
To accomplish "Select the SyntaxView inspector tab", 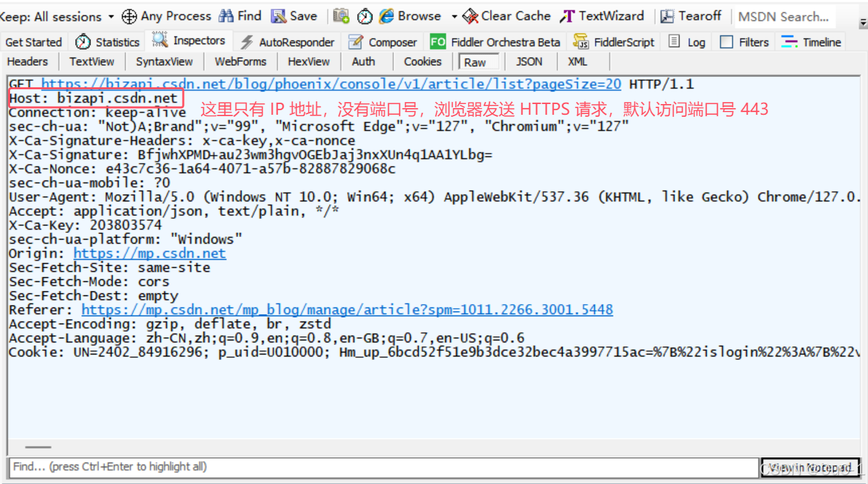I will pos(164,62).
